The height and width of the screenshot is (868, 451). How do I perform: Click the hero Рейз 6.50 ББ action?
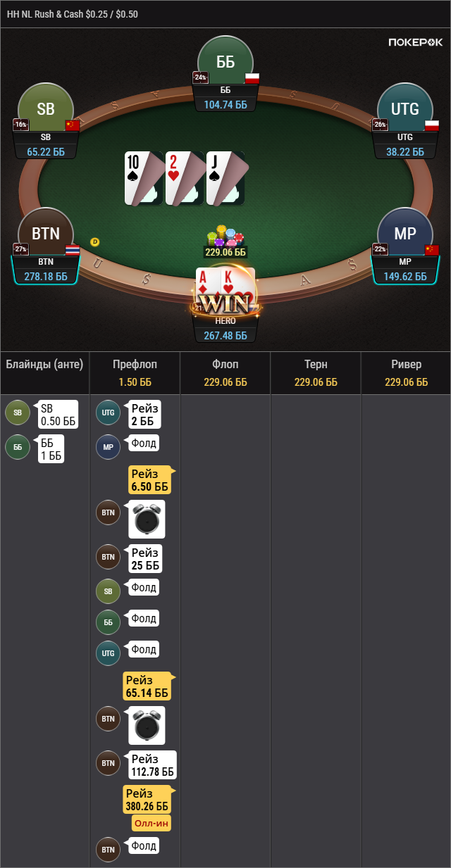point(149,479)
